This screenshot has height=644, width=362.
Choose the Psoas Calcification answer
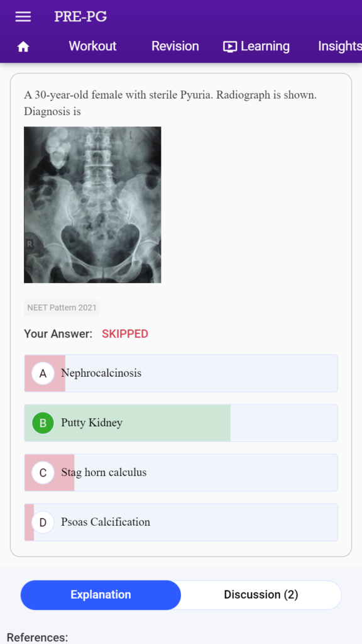(181, 523)
